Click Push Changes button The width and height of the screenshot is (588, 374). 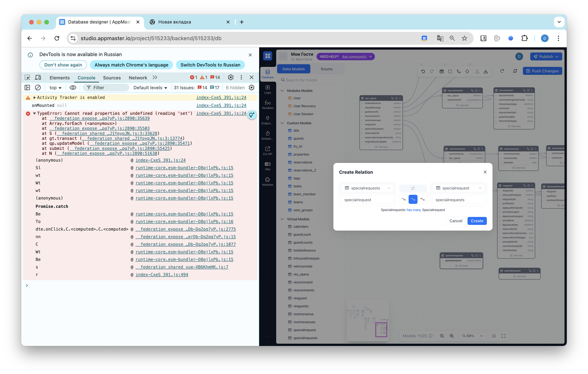click(x=542, y=71)
